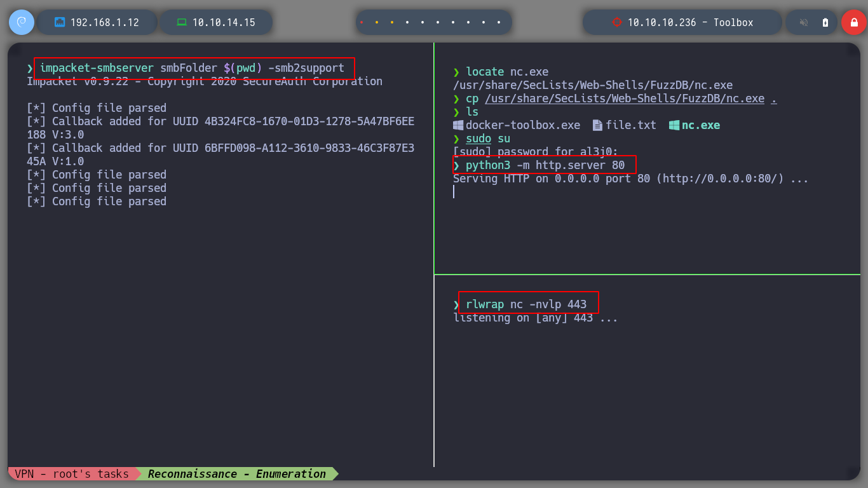Click first "[*] Config file parsed" line
The image size is (868, 488).
[97, 108]
